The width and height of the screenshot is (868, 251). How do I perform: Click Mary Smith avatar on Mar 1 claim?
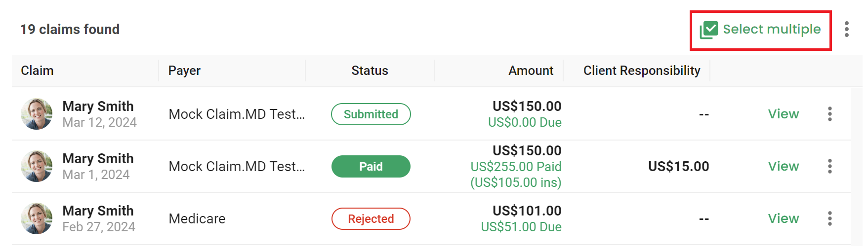[x=37, y=166]
